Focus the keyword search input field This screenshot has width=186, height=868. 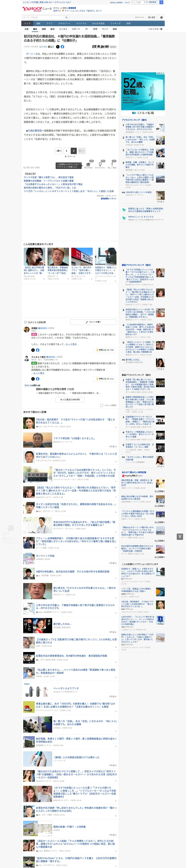point(43,18)
